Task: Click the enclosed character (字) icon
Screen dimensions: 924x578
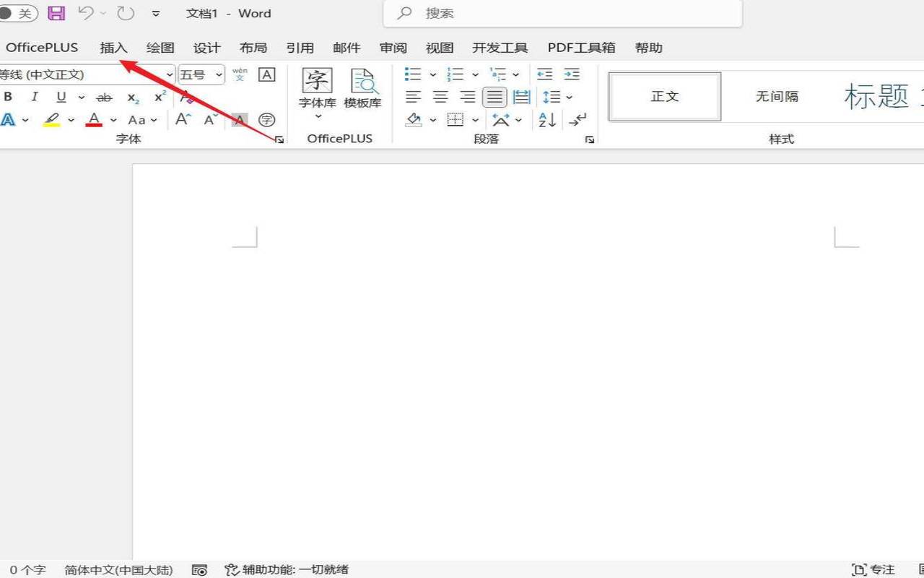Action: click(267, 120)
